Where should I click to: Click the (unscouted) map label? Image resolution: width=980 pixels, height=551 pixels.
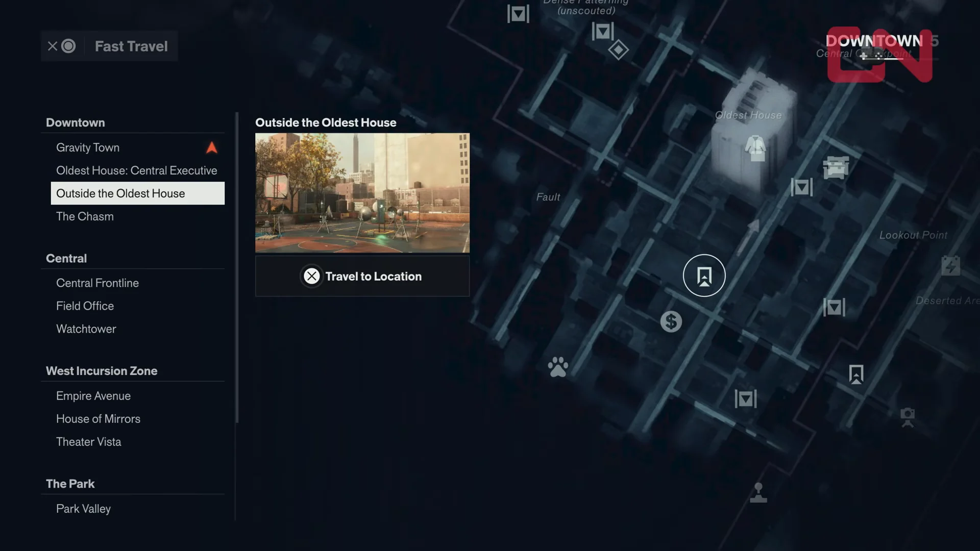click(586, 11)
